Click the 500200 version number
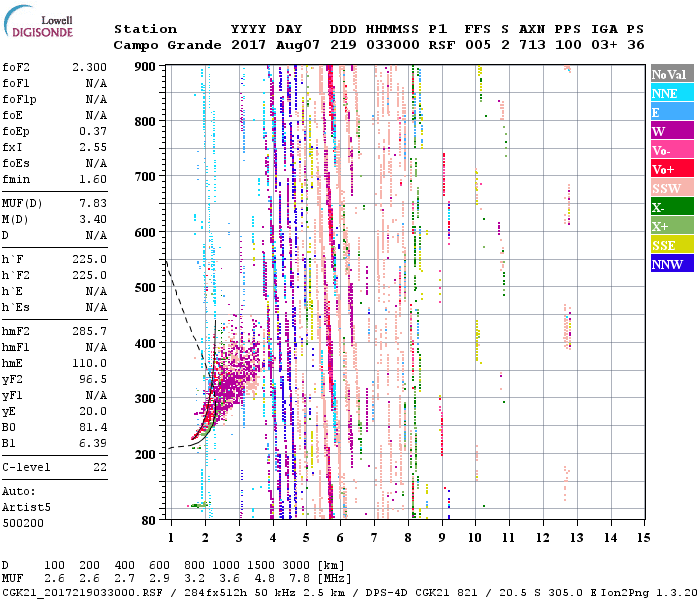Image resolution: width=700 pixels, height=600 pixels. (x=23, y=523)
